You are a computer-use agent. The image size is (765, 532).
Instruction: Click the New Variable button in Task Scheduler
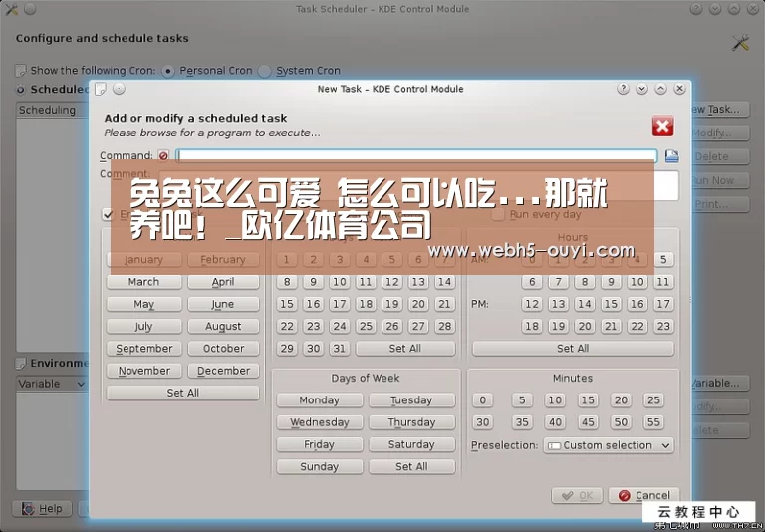[720, 384]
